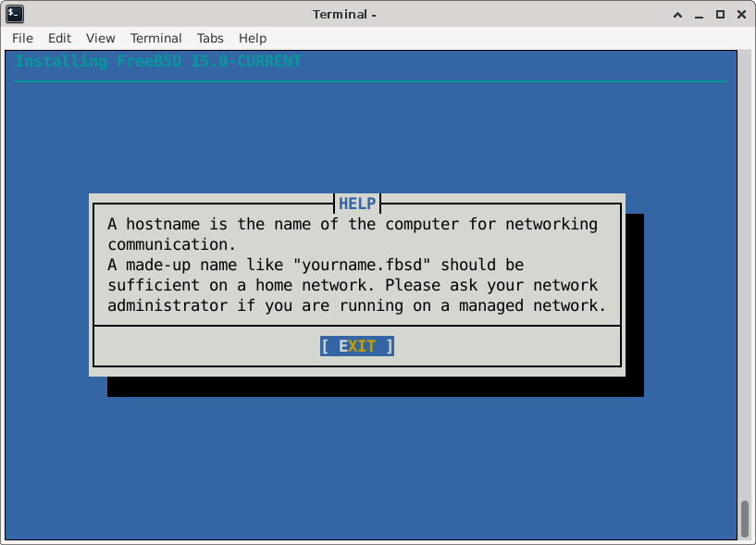This screenshot has width=756, height=545.
Task: Click the HELP dialog title label
Action: [x=357, y=204]
